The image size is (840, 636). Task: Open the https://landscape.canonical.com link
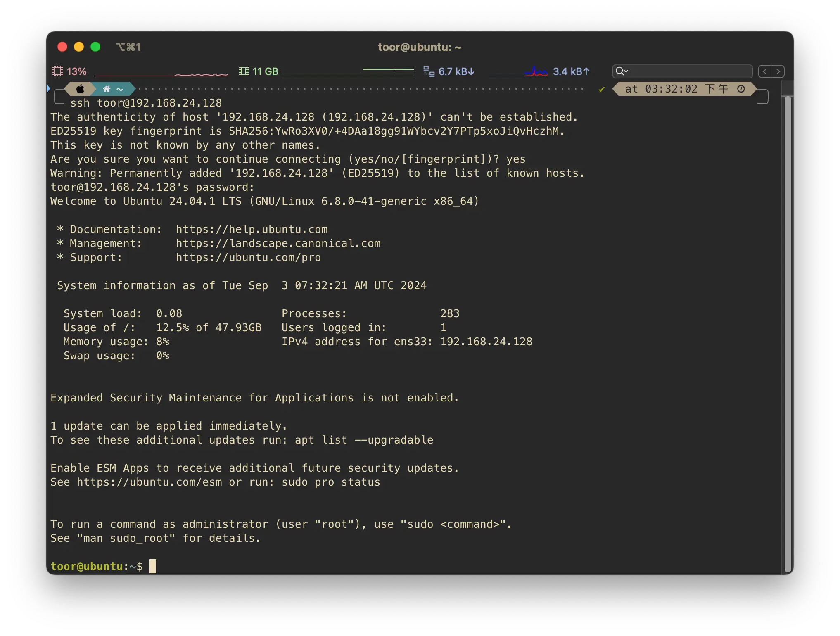tap(278, 243)
